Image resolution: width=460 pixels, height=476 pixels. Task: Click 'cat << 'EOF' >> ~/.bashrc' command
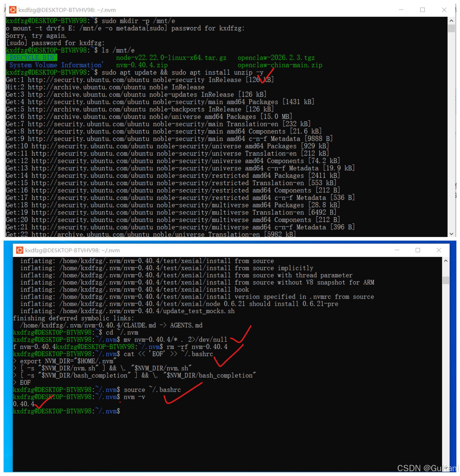168,354
